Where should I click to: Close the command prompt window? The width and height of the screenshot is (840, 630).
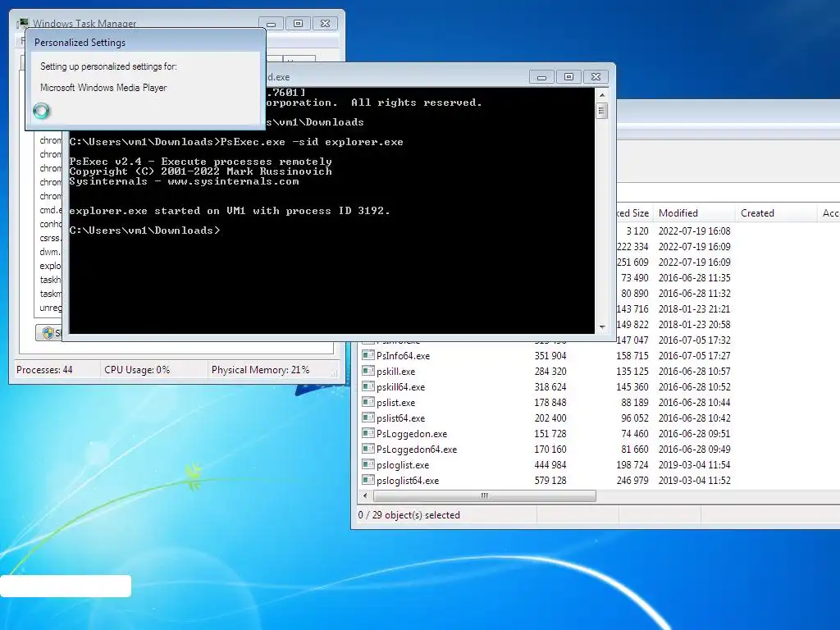(596, 77)
